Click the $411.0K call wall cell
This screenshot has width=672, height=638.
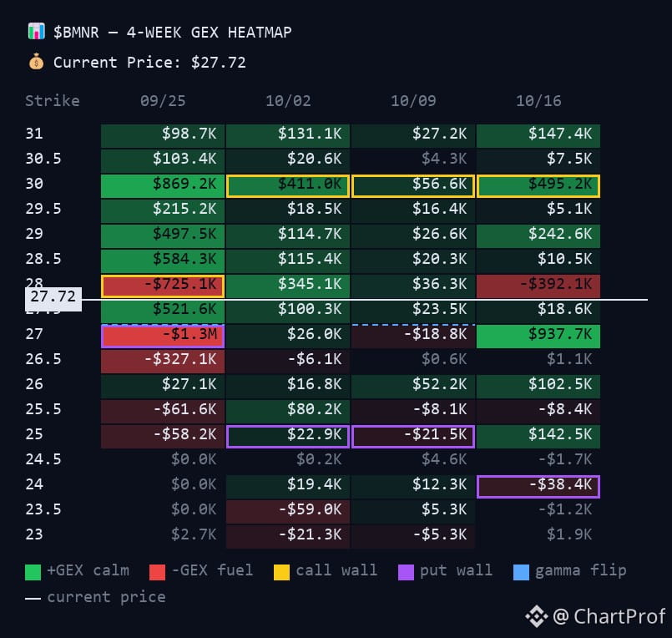click(288, 185)
